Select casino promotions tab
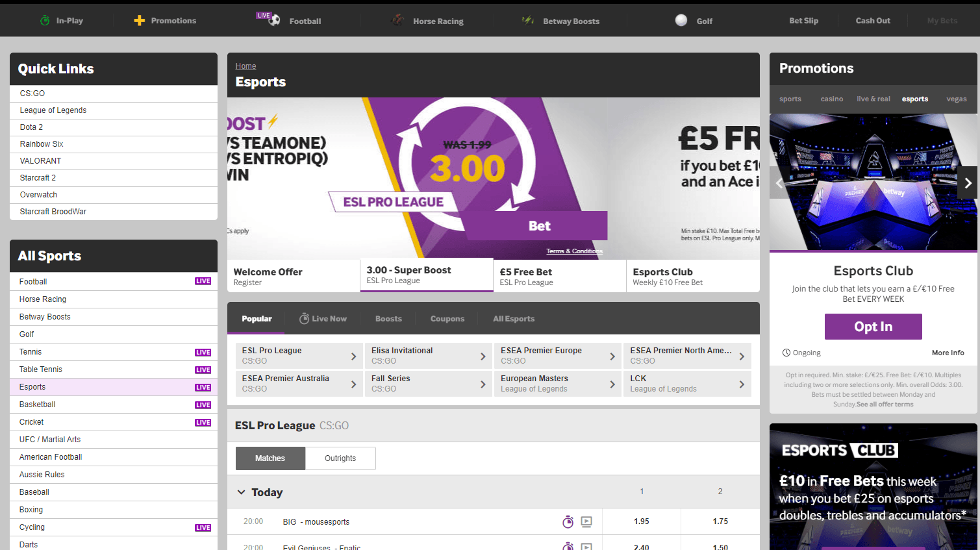 (x=832, y=99)
